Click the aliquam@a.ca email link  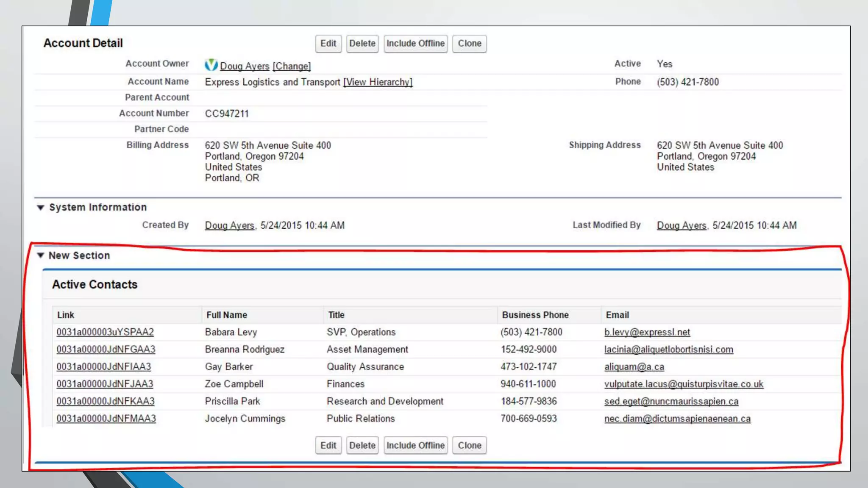pyautogui.click(x=634, y=367)
